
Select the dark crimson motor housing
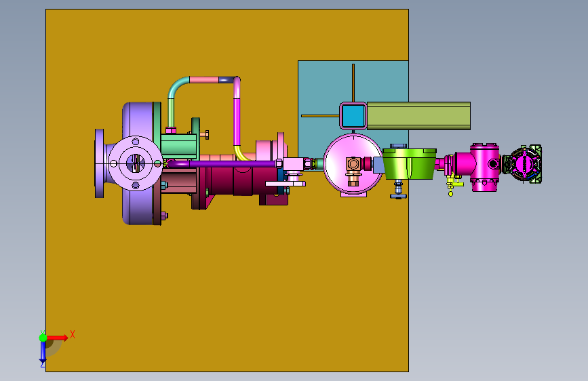243,181
